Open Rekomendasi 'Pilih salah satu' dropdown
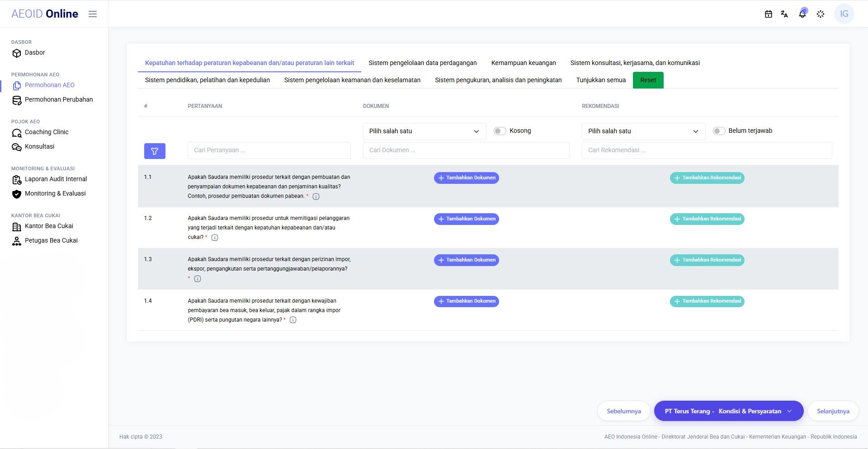This screenshot has height=449, width=868. tap(643, 131)
